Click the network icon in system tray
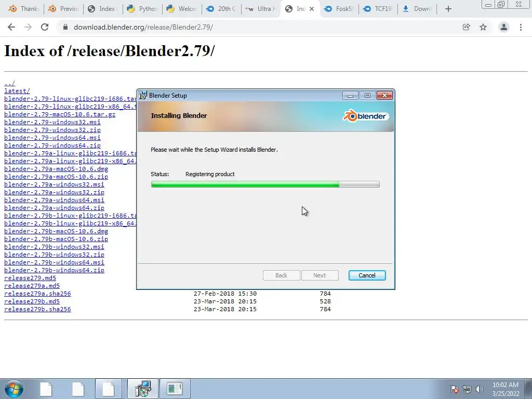This screenshot has width=532, height=399. click(467, 389)
